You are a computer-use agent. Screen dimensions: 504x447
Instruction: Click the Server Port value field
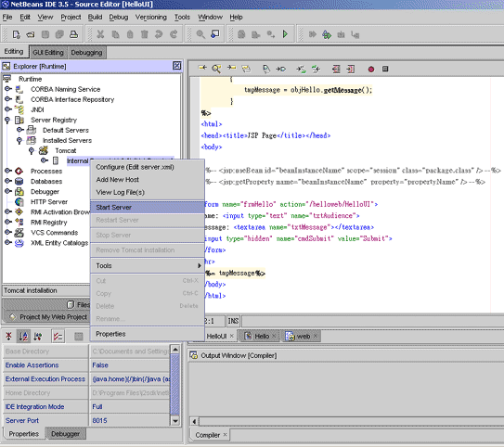(x=130, y=420)
